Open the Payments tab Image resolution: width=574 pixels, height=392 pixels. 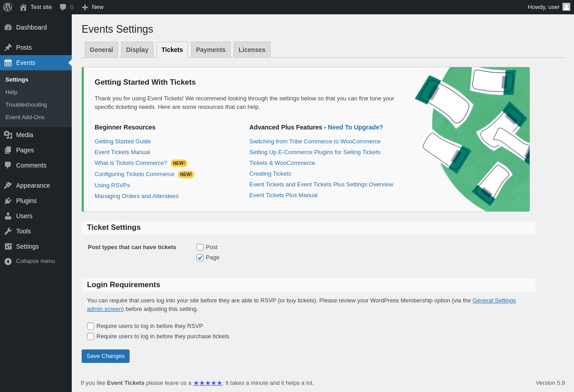[x=211, y=50]
